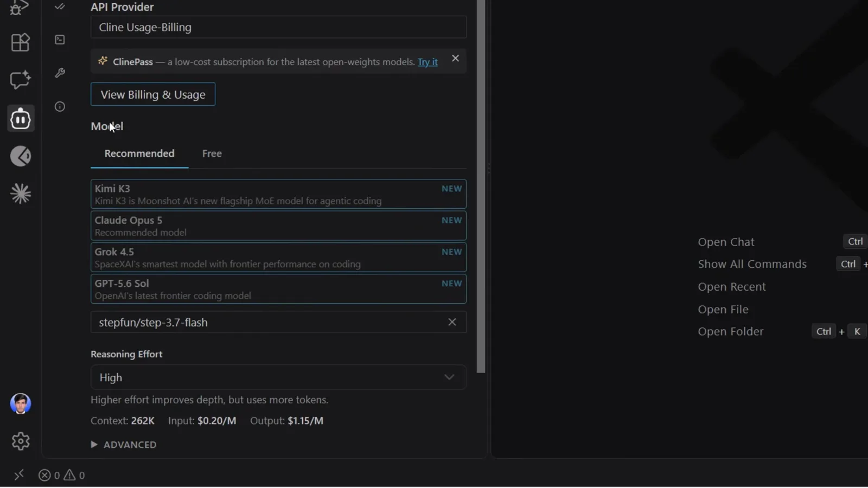The image size is (868, 488).
Task: Open the API Provider Cline Usage-Billing dropdown
Action: pyautogui.click(x=278, y=27)
